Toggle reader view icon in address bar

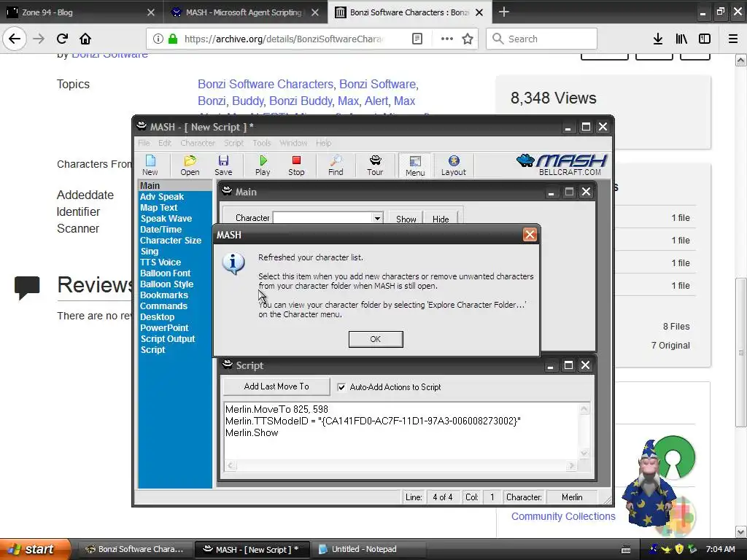(x=417, y=39)
